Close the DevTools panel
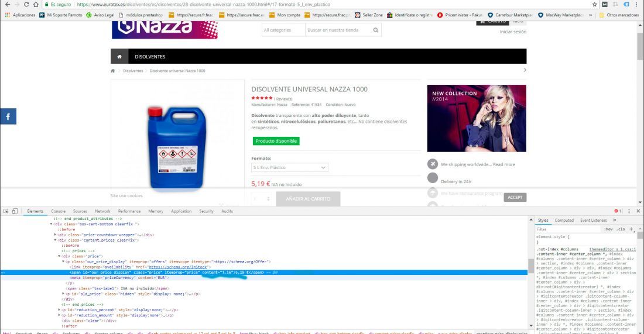 [638, 211]
